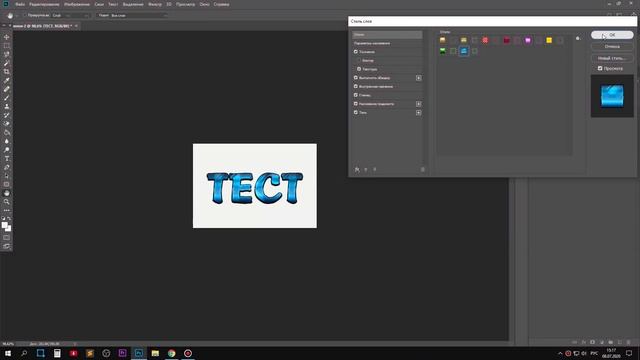Screen dimensions: 640x360
Task: Select the Rectangular Marquee tool
Action: pos(7,46)
